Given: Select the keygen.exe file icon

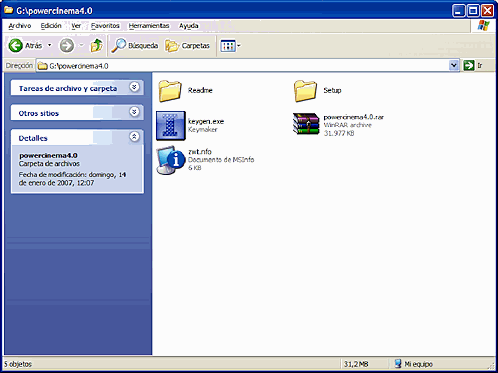Looking at the screenshot, I should tap(171, 126).
